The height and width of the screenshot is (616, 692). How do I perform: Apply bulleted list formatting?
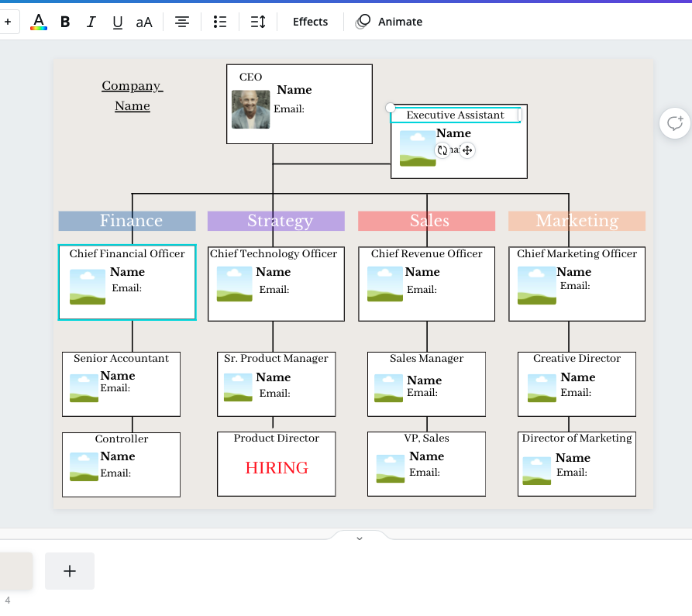(220, 22)
